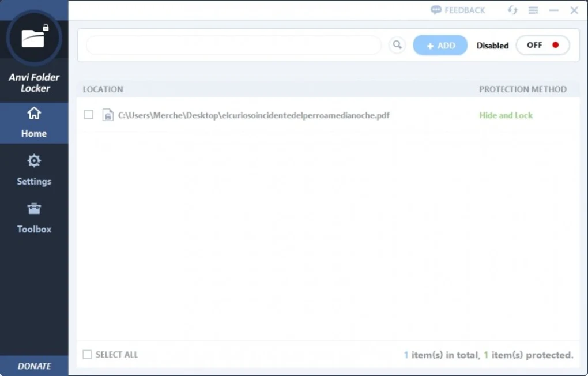588x376 pixels.
Task: Click the DONATE link at the bottom
Action: [x=34, y=366]
